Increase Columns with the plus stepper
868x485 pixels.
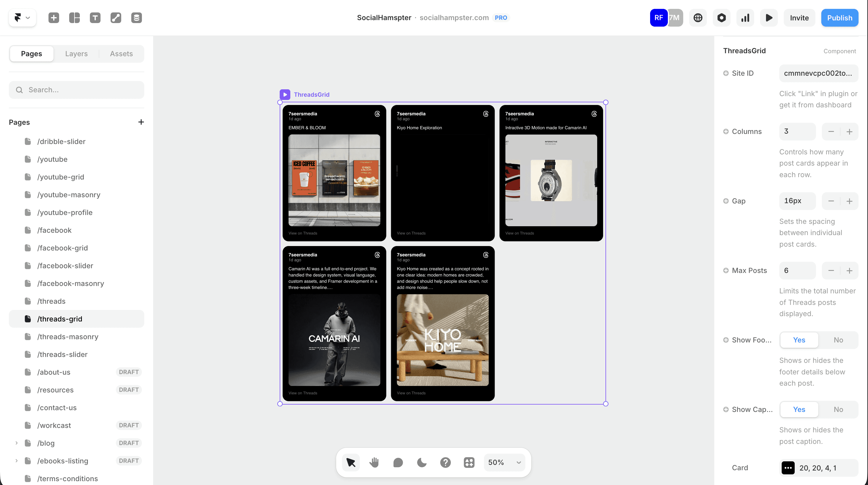(849, 131)
